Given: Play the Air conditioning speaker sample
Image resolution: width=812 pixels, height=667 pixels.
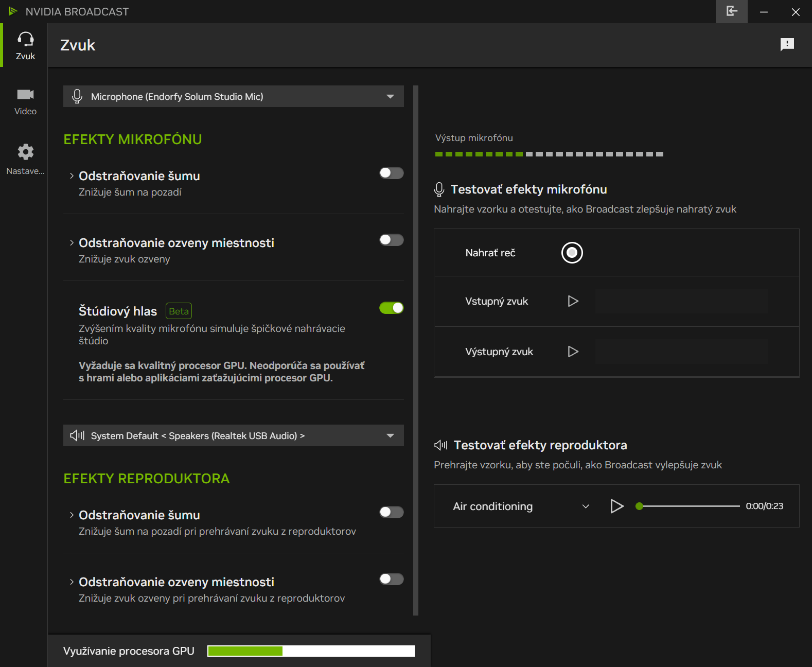Looking at the screenshot, I should (x=616, y=506).
